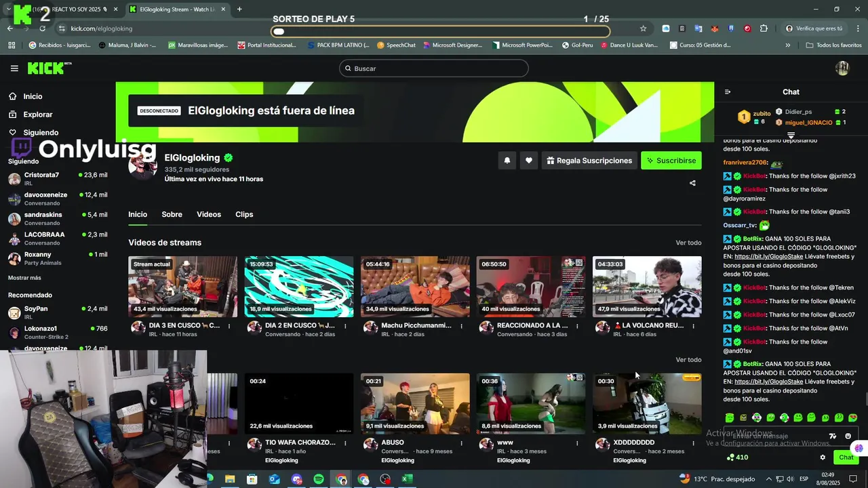Click the 410 channel points counter
The height and width of the screenshot is (488, 868).
[737, 457]
